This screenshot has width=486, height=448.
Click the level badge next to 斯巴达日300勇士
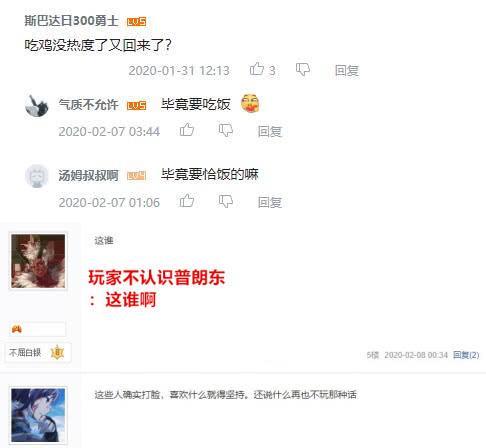point(136,22)
